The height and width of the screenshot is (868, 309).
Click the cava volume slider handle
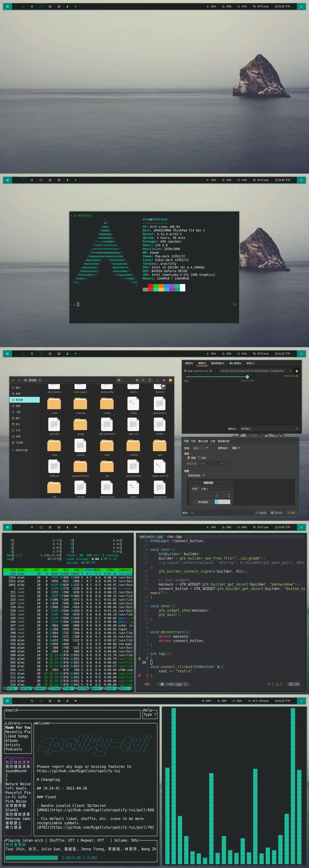[247, 377]
